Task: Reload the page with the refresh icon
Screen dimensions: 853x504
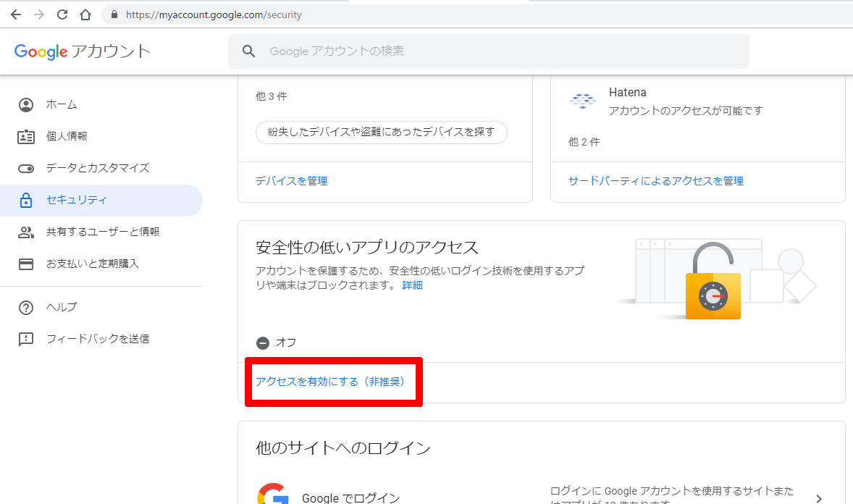Action: pyautogui.click(x=62, y=14)
